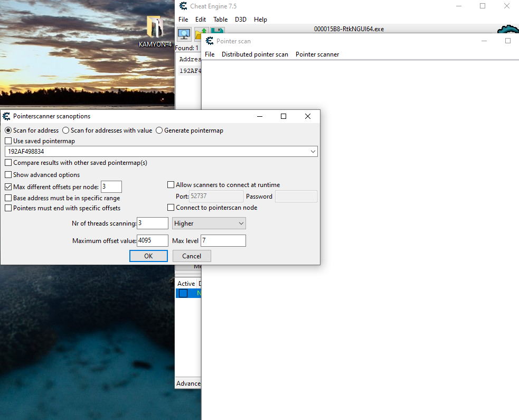Open Help menu in Cheat Engine

(260, 20)
